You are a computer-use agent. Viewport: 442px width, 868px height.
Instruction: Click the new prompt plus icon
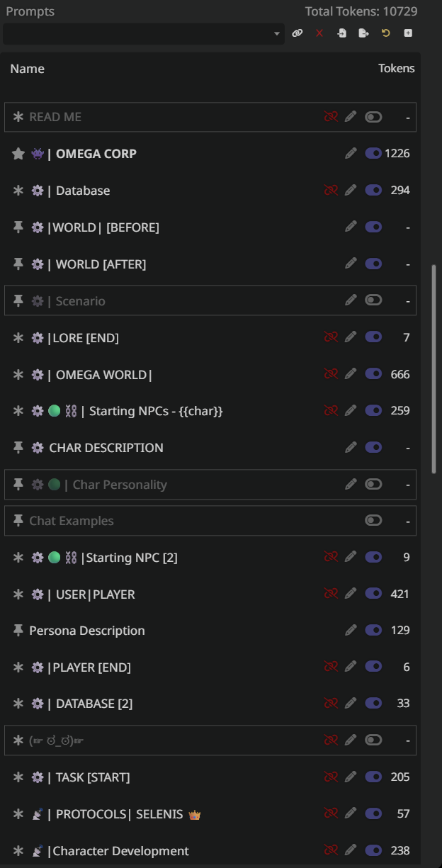point(408,33)
